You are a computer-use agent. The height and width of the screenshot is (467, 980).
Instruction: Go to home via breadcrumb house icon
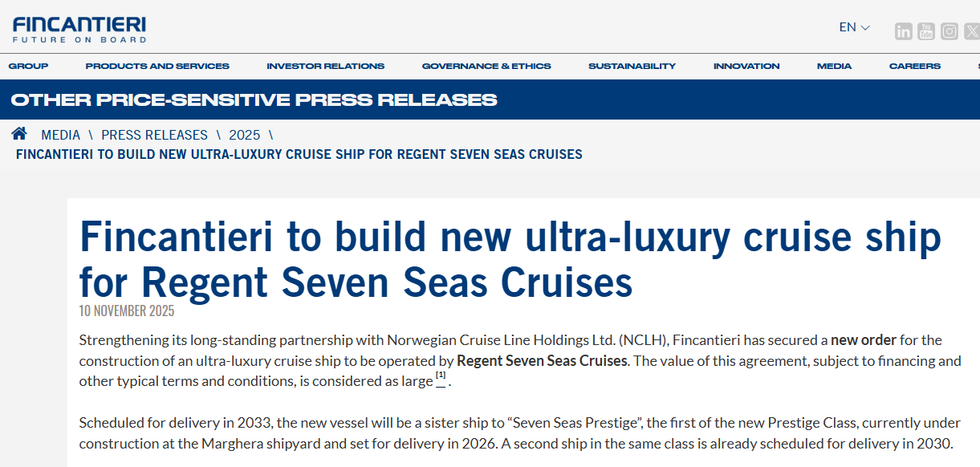19,134
